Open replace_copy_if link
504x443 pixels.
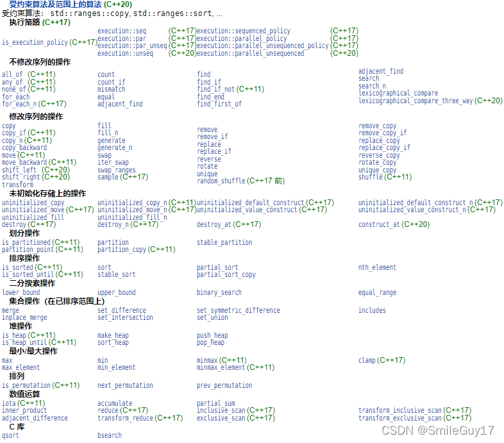(384, 147)
